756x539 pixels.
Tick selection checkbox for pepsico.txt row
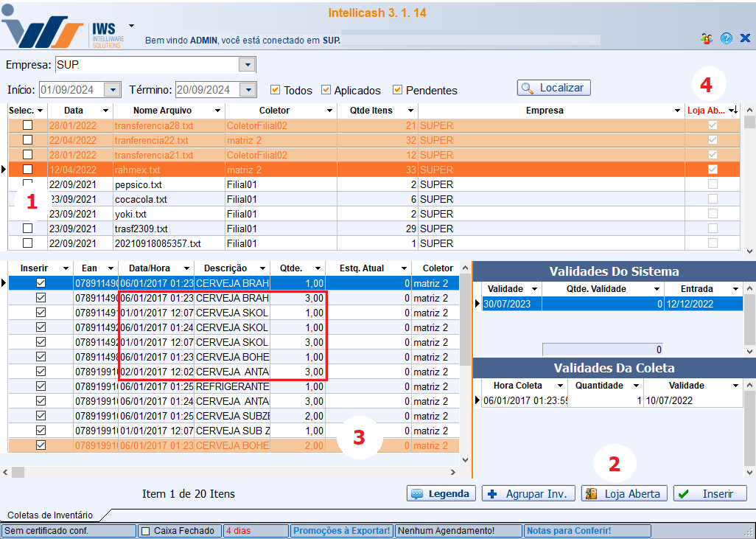[x=27, y=184]
